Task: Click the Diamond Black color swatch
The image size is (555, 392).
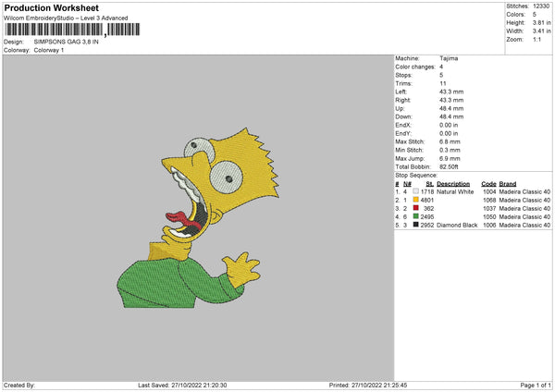Action: 415,225
